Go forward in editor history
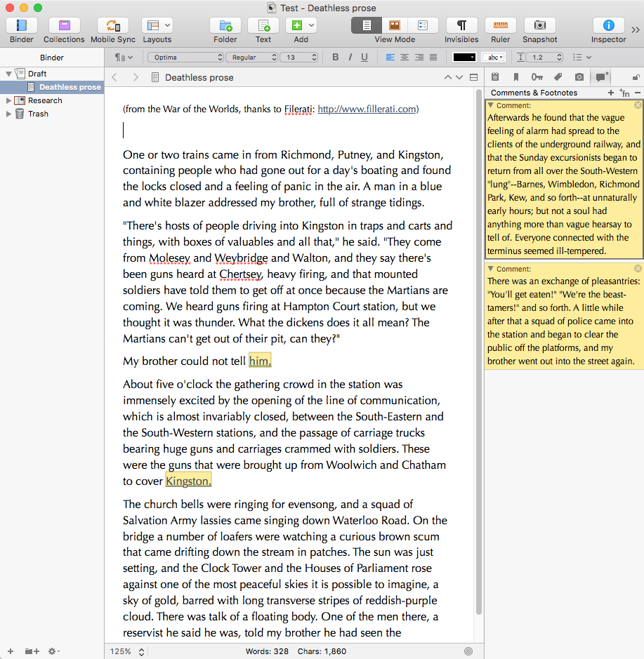The width and height of the screenshot is (644, 659). click(x=135, y=77)
